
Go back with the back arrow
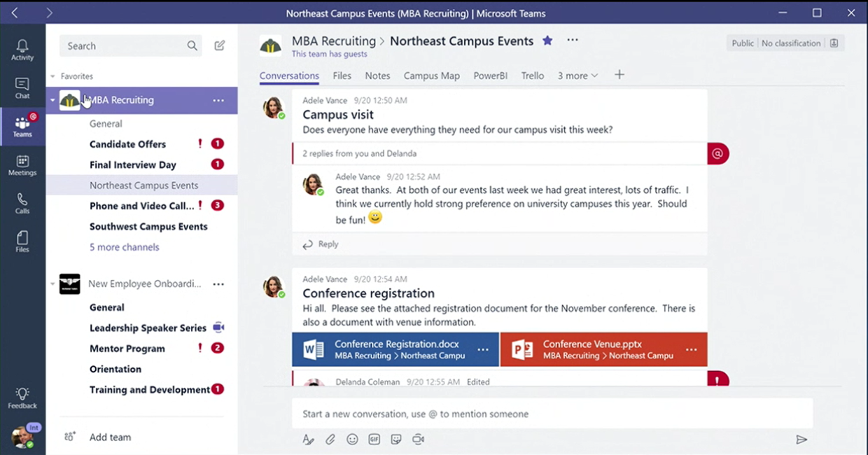(14, 13)
